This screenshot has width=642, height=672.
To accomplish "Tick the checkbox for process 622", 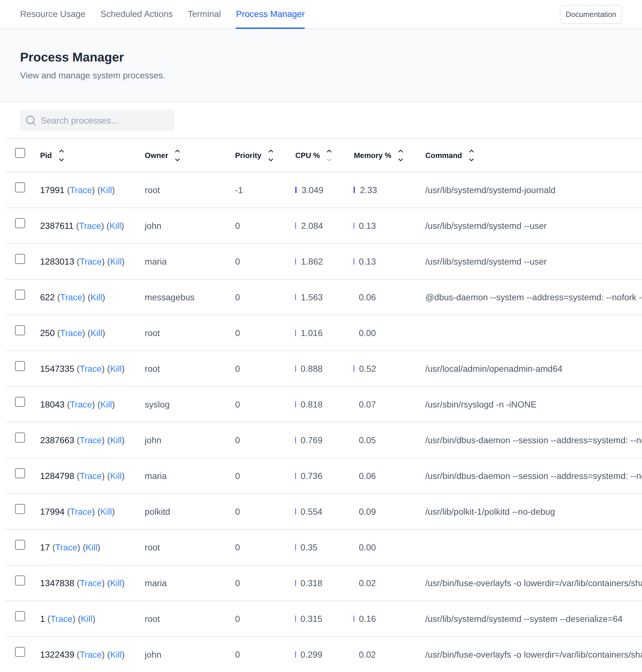I will [20, 295].
